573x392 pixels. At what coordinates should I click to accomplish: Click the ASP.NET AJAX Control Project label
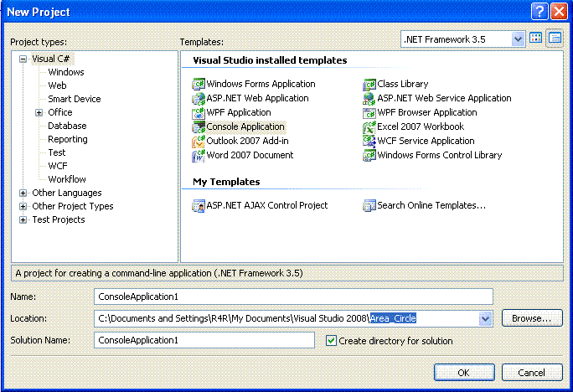click(x=266, y=206)
